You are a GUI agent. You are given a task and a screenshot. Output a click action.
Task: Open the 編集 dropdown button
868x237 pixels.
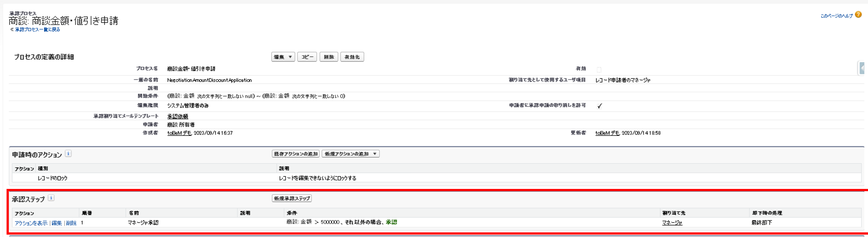coord(283,57)
